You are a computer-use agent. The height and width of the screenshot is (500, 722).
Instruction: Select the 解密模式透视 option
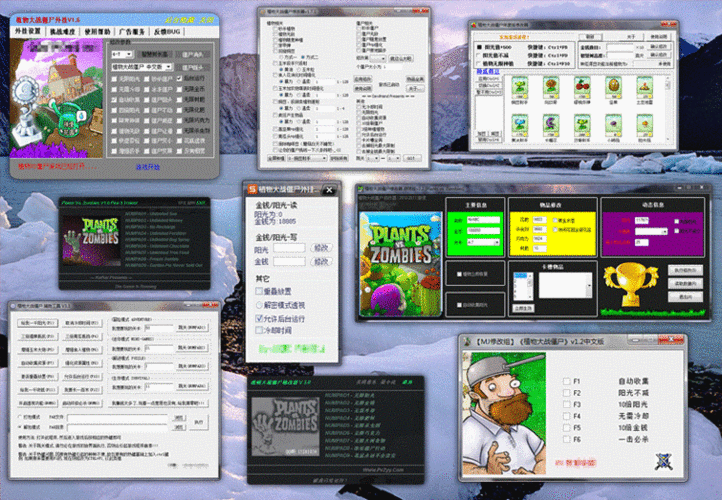pyautogui.click(x=259, y=305)
